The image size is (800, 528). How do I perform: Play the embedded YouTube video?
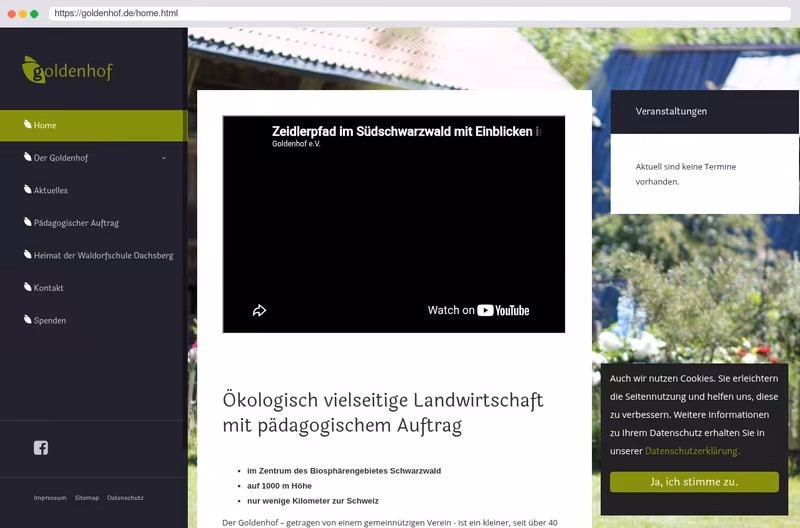[393, 224]
